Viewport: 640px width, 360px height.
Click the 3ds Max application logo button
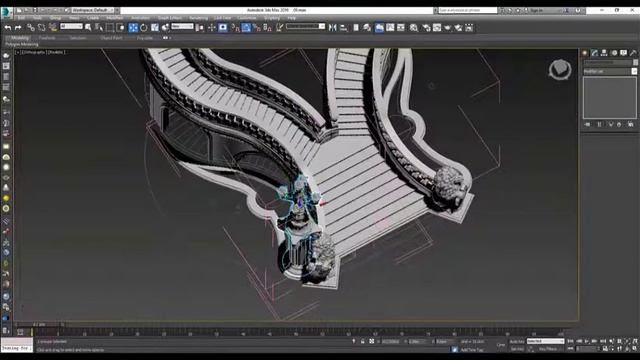coord(6,11)
